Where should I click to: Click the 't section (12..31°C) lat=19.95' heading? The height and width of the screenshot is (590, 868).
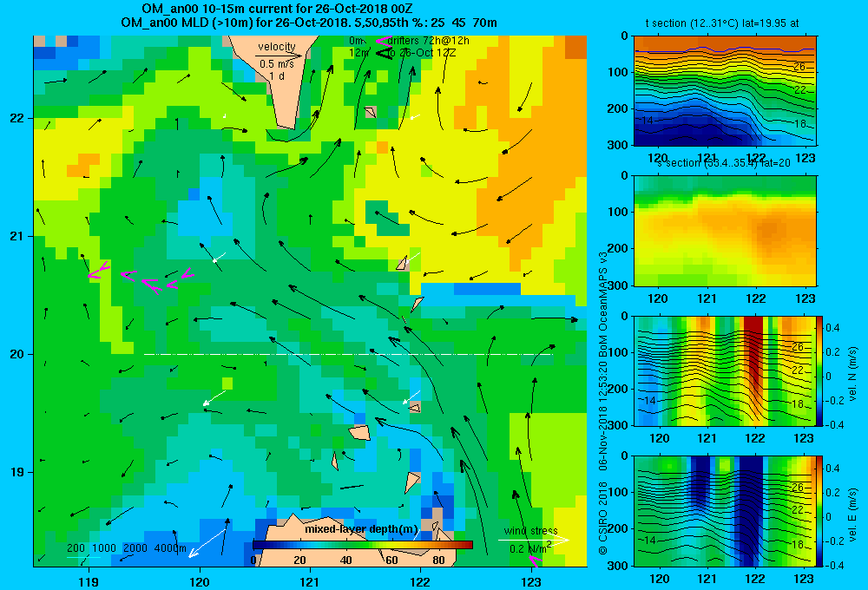[722, 23]
